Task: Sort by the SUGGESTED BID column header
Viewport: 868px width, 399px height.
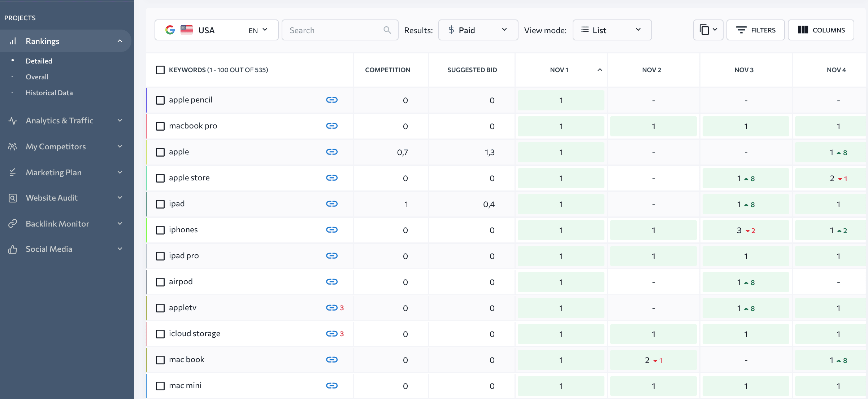Action: coord(472,70)
